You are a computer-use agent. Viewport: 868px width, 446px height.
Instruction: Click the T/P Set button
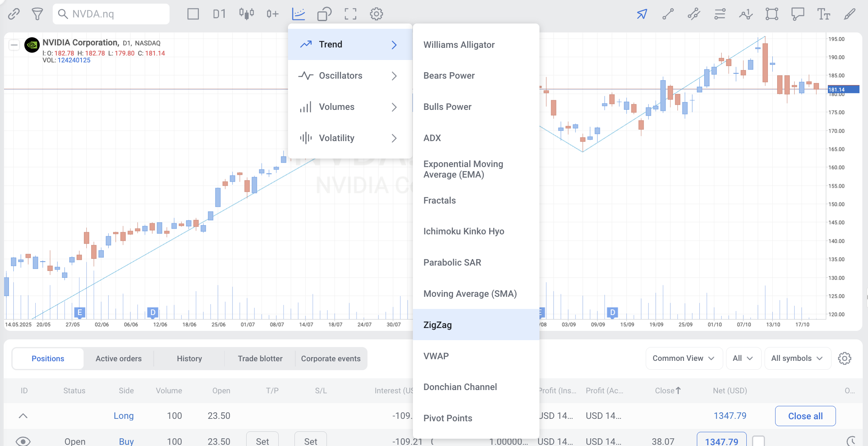(x=262, y=441)
